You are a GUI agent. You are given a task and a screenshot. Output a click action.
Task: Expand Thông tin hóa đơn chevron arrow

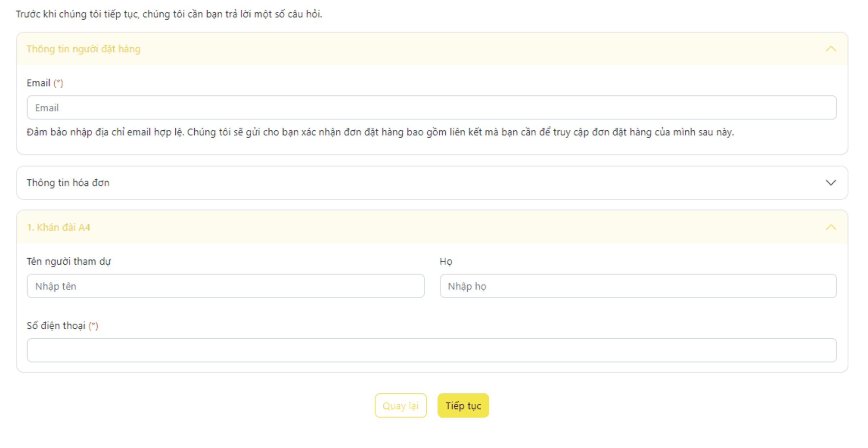(831, 183)
